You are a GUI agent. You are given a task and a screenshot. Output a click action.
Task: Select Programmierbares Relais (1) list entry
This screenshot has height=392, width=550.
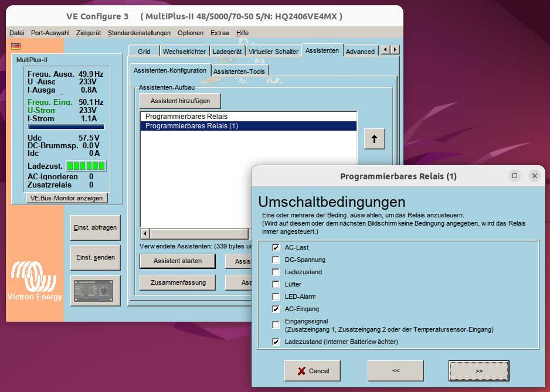point(249,126)
